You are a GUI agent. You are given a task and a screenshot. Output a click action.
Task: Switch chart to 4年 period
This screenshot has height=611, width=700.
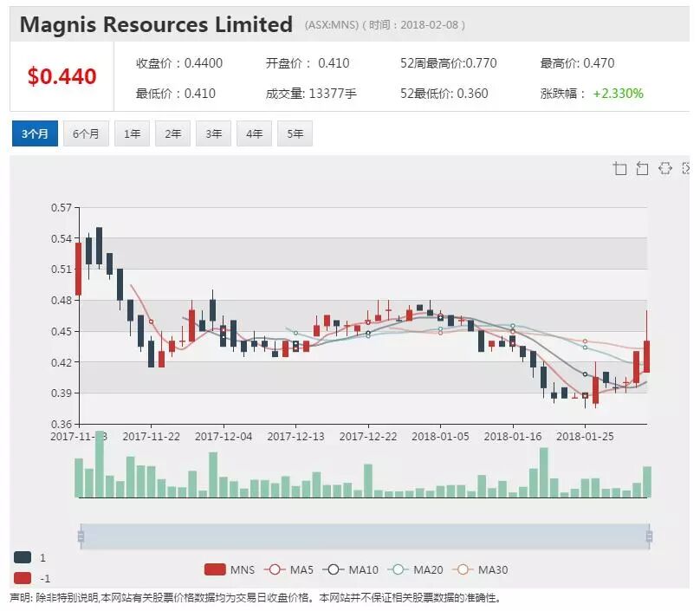[x=254, y=133]
